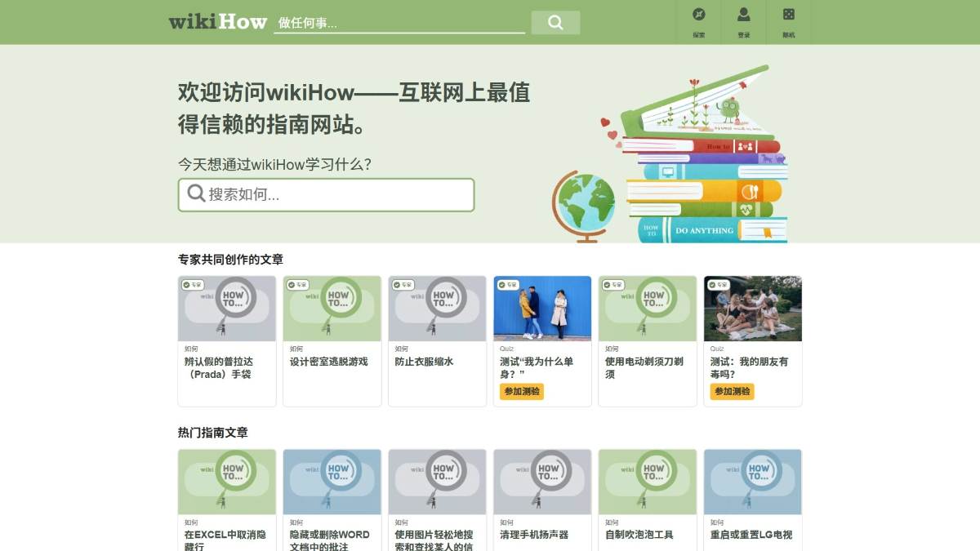Click 参加测验 under the 我的朋友有毒吗 quiz
This screenshot has height=551, width=980.
pyautogui.click(x=733, y=392)
